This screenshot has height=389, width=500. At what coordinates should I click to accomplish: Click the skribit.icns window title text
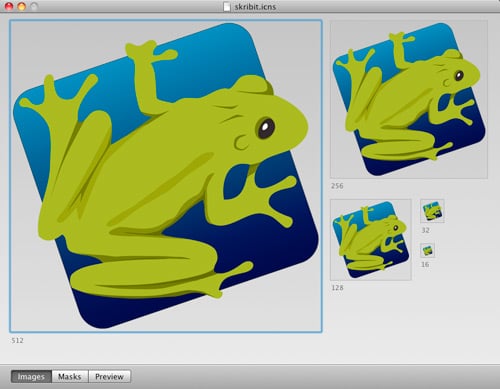[x=255, y=7]
